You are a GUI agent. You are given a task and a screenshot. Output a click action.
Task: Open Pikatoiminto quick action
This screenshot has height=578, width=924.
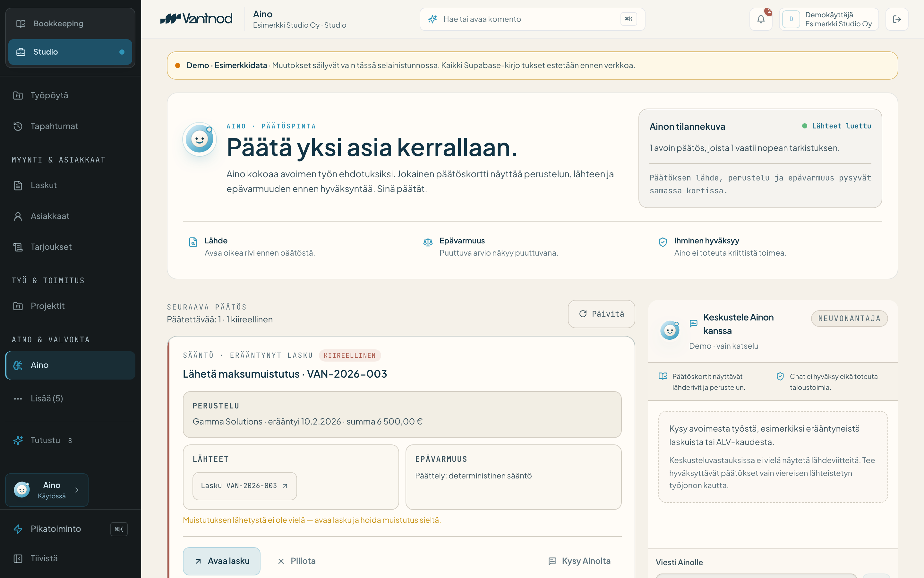(x=70, y=529)
